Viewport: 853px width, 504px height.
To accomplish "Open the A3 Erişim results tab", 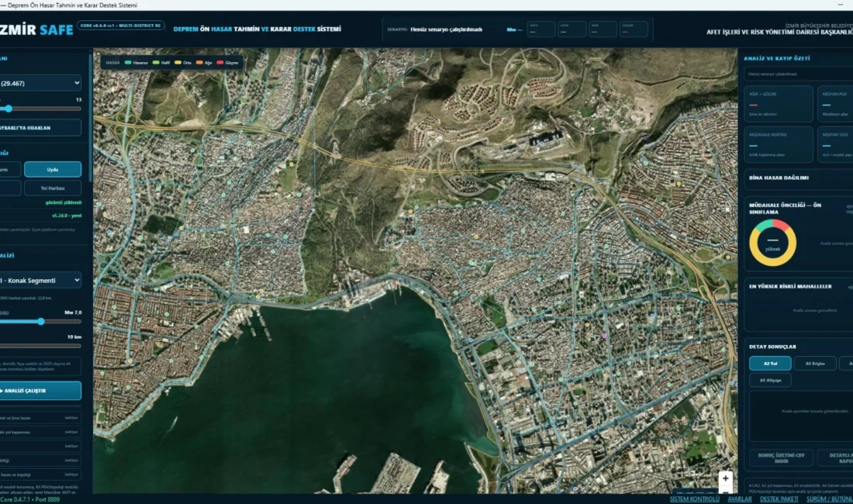I will pyautogui.click(x=815, y=363).
